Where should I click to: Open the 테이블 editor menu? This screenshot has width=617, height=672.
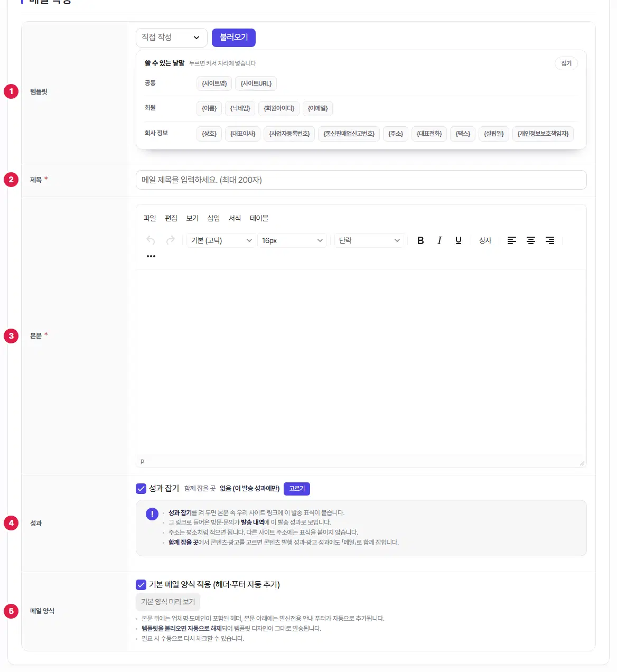pyautogui.click(x=259, y=218)
